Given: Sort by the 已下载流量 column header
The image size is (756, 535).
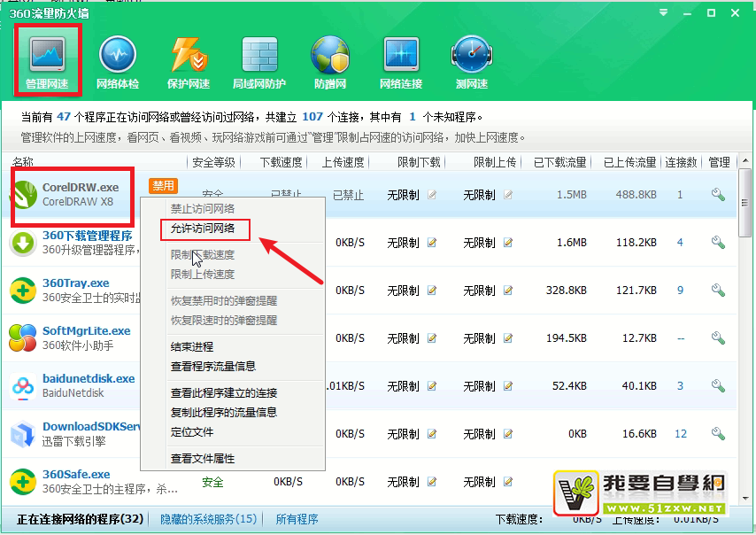Looking at the screenshot, I should click(559, 162).
